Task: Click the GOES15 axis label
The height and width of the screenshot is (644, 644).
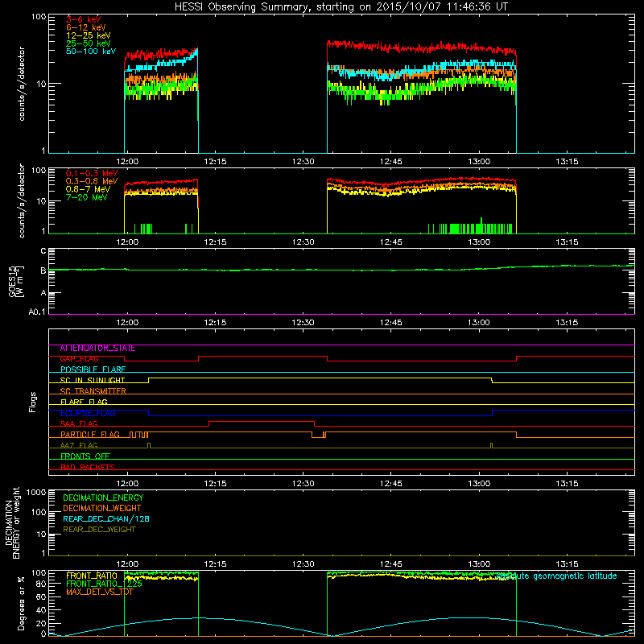Action: point(16,282)
